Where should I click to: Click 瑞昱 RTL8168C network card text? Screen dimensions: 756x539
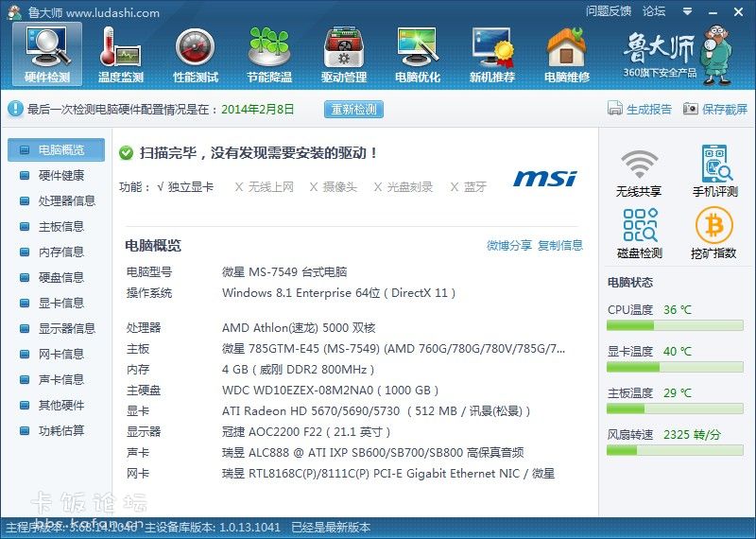[388, 474]
